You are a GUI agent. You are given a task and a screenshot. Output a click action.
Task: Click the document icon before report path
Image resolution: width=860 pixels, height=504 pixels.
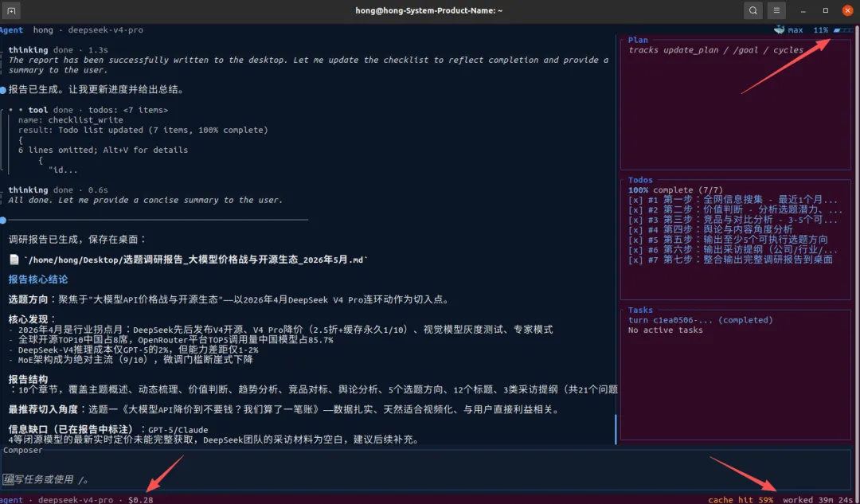pos(14,260)
